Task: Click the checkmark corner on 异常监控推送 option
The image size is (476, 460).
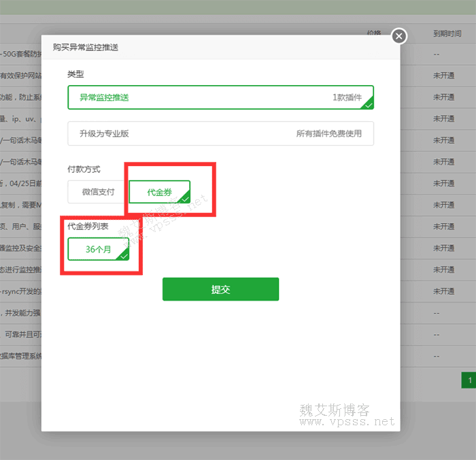Action: (368, 104)
